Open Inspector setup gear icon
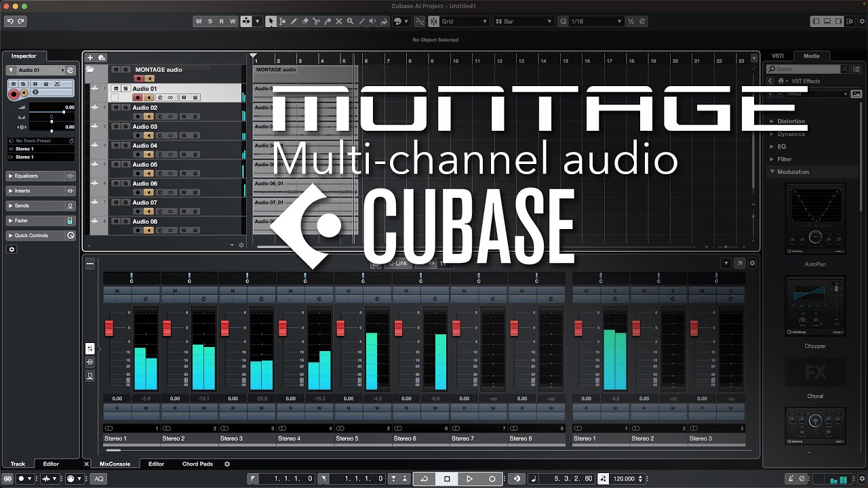Viewport: 868px width, 488px height. (12, 249)
